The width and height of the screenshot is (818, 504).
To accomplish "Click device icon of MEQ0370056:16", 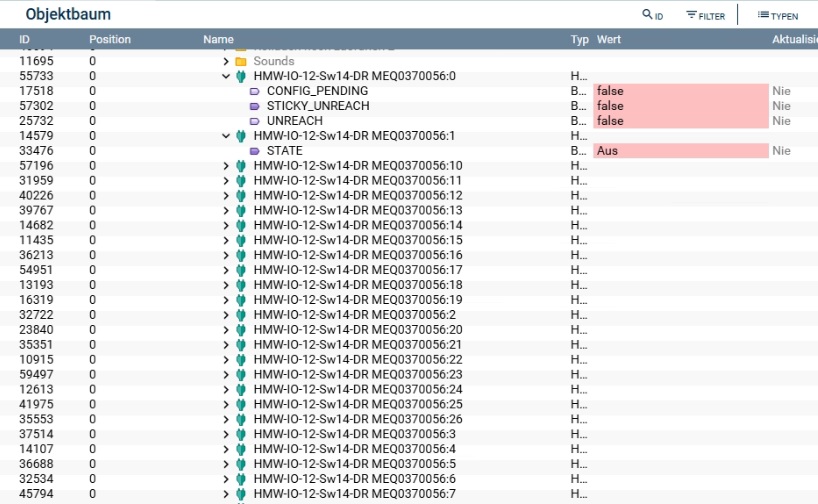I will tap(240, 256).
